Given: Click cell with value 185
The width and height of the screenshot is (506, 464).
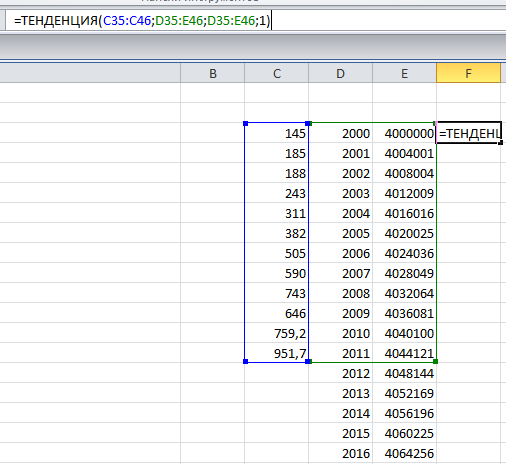Looking at the screenshot, I should click(x=277, y=153).
